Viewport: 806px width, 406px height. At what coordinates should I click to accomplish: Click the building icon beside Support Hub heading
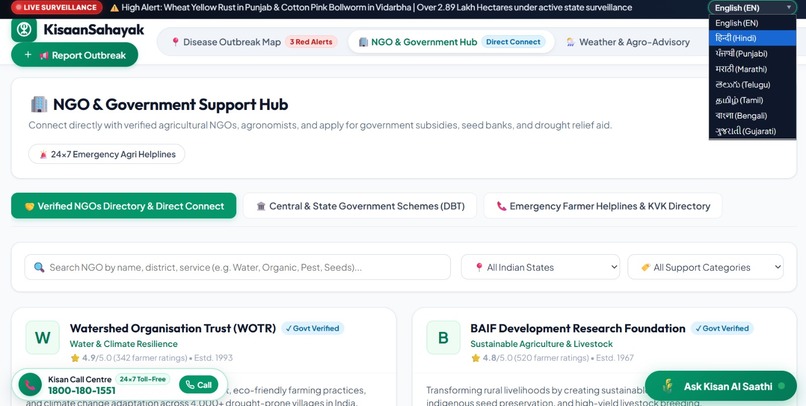[x=39, y=104]
